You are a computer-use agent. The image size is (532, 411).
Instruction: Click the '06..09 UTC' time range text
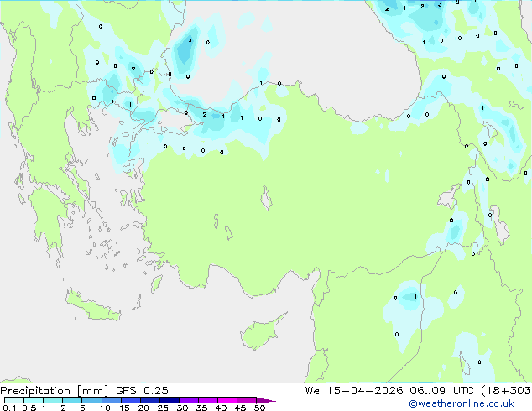click(x=441, y=391)
